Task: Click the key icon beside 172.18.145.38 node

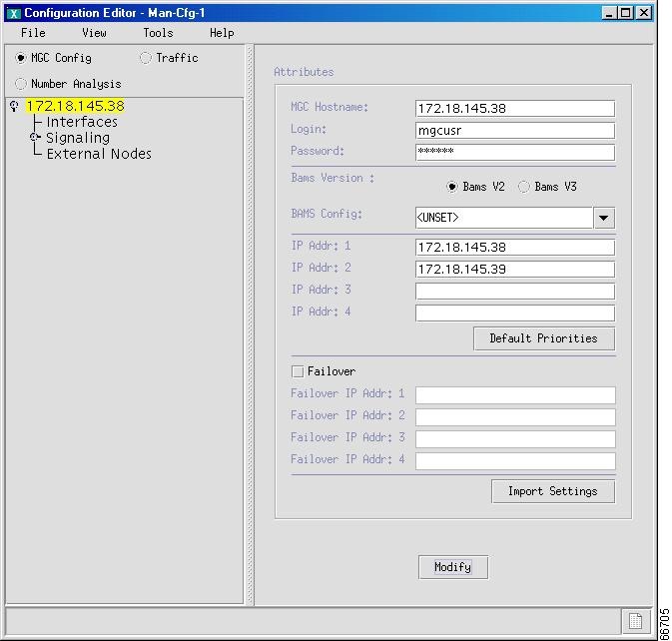Action: coord(15,106)
